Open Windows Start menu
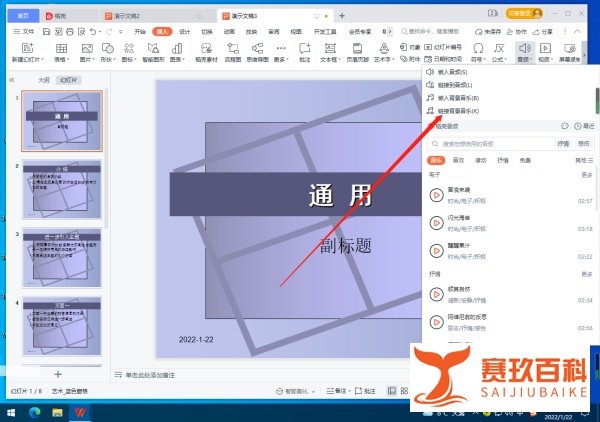600x422 pixels. 11,413
